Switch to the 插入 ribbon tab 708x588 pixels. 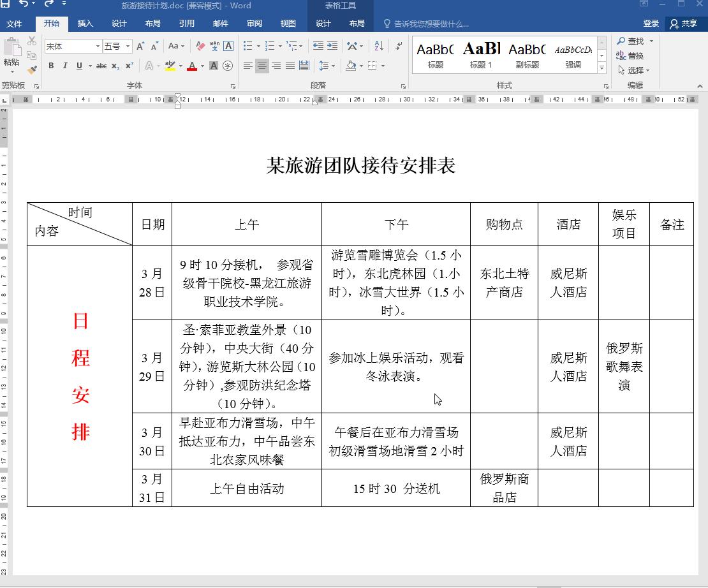pyautogui.click(x=85, y=23)
